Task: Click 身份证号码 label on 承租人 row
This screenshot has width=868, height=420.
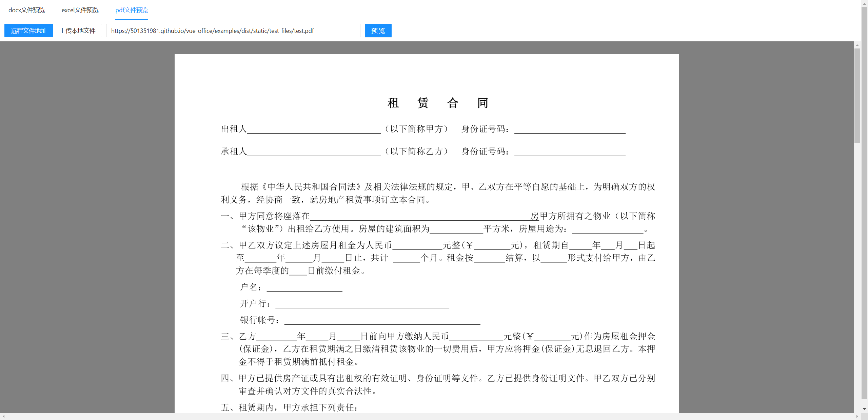Action: [x=485, y=151]
